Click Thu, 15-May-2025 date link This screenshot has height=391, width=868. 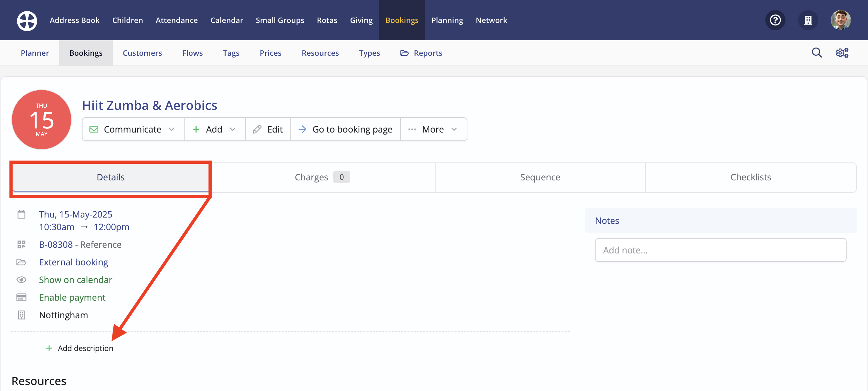[76, 214]
